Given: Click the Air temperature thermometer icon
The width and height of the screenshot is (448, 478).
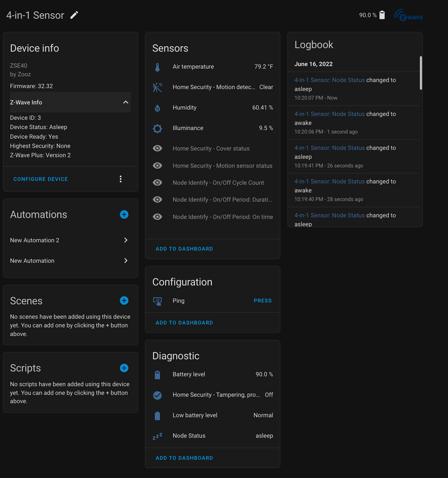Looking at the screenshot, I should (x=158, y=67).
